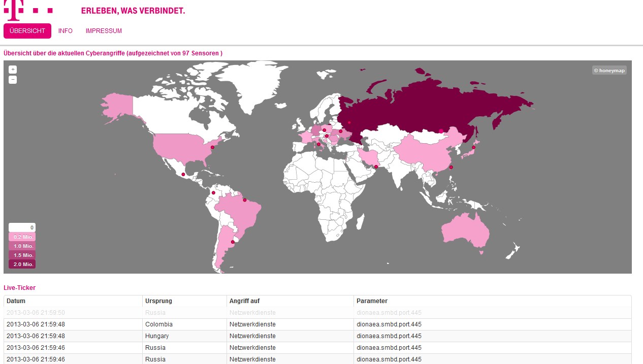Select the Colombia row in the live ticker
Image resolution: width=643 pixels, height=364 pixels.
[159, 324]
